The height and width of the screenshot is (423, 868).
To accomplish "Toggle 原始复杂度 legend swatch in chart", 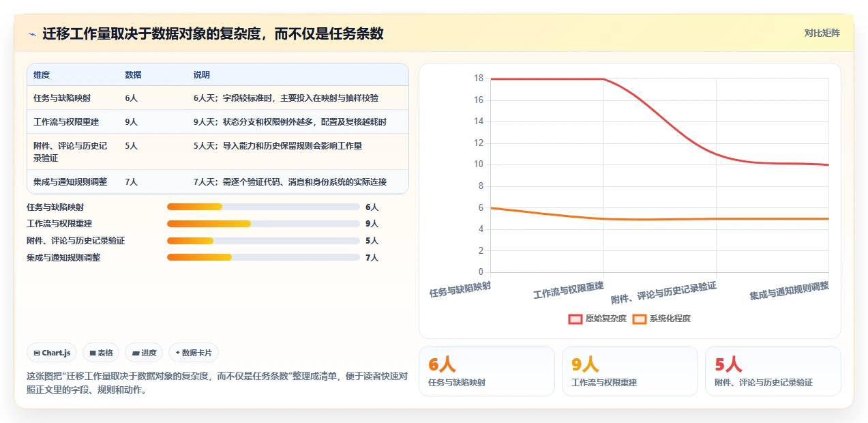I will click(575, 319).
